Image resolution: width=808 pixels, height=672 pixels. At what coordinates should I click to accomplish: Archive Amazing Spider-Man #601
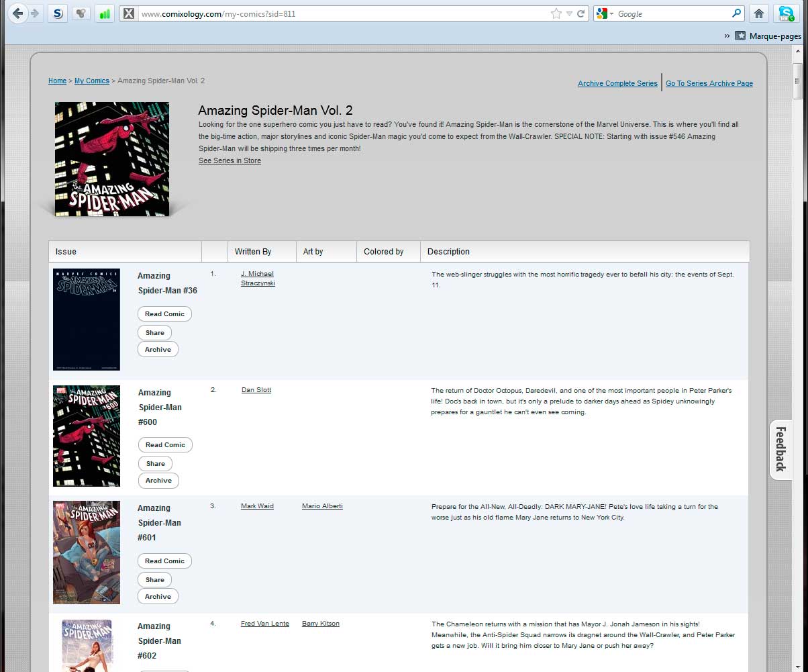[x=158, y=597]
